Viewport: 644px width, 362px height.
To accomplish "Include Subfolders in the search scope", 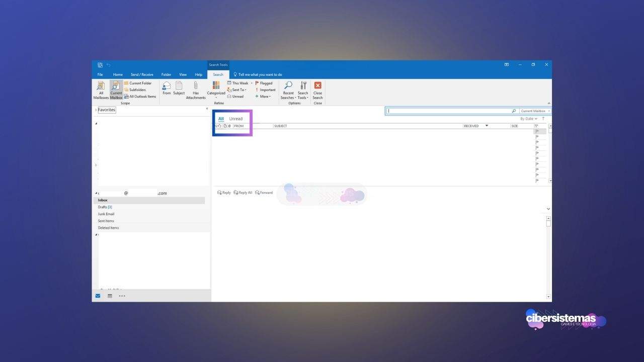I will coord(135,90).
